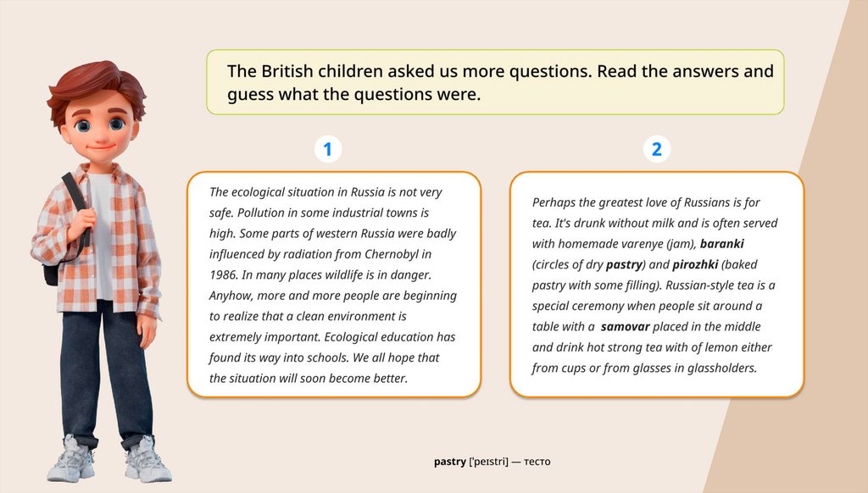This screenshot has width=868, height=493.
Task: Click the bold "pastry" glossary term at bottom
Action: click(x=449, y=462)
